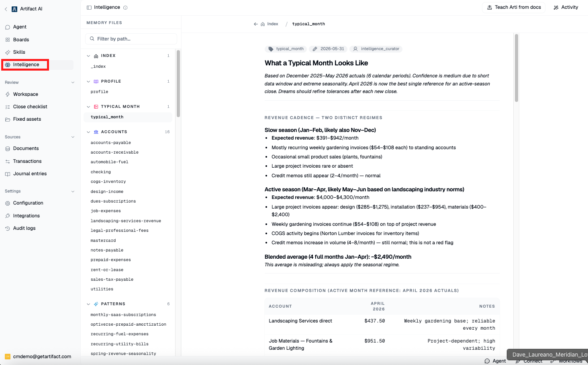Click the Skills sparkle icon
The height and width of the screenshot is (365, 588).
pos(8,52)
